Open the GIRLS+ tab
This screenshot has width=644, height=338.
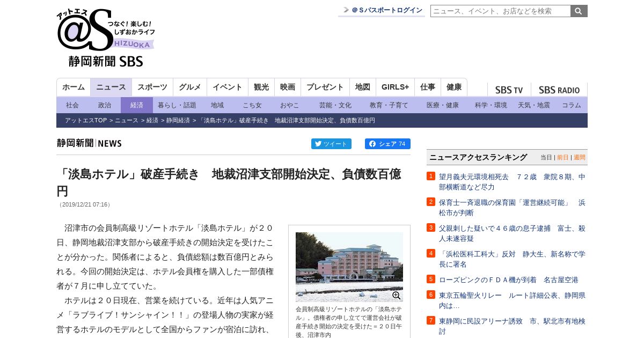pos(396,87)
